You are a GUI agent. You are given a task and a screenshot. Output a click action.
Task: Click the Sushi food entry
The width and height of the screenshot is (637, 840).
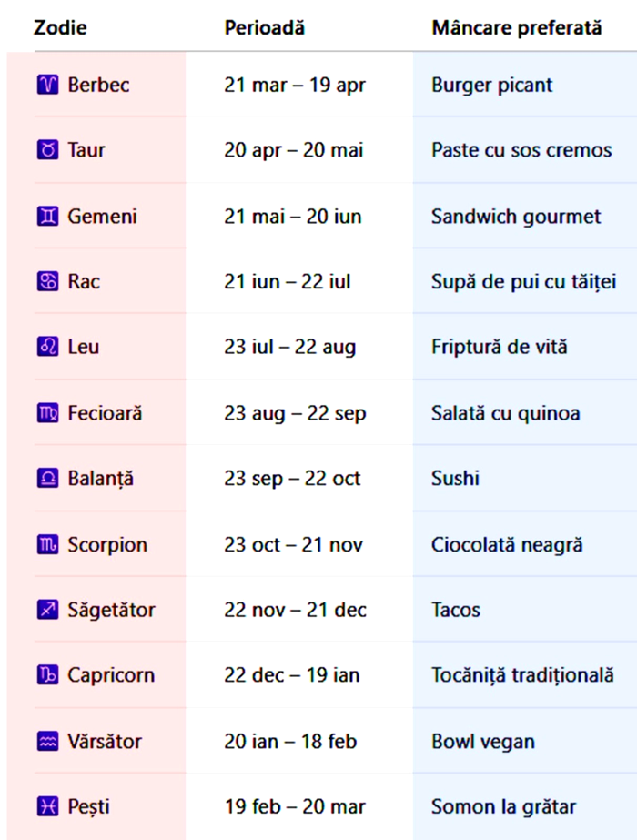(455, 479)
